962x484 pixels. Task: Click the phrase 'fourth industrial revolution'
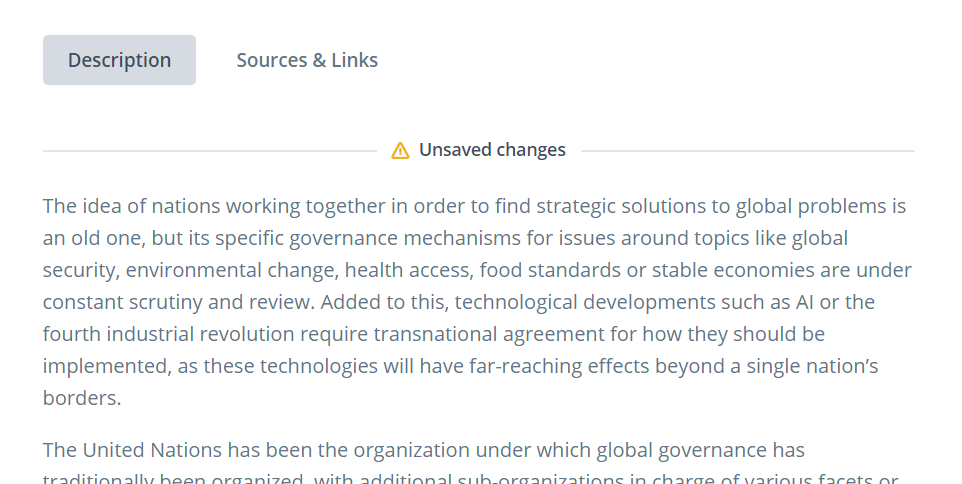click(166, 334)
